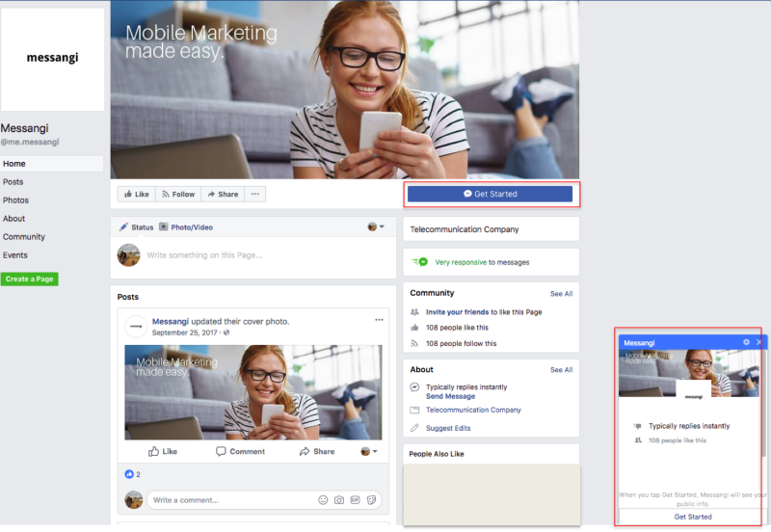Open the page's more options ellipsis button

pyautogui.click(x=254, y=194)
